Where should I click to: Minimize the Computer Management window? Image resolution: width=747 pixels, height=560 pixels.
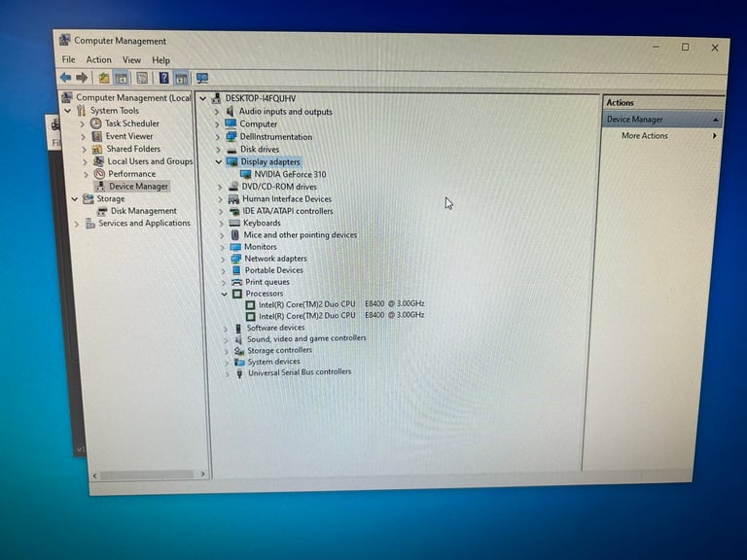[657, 47]
